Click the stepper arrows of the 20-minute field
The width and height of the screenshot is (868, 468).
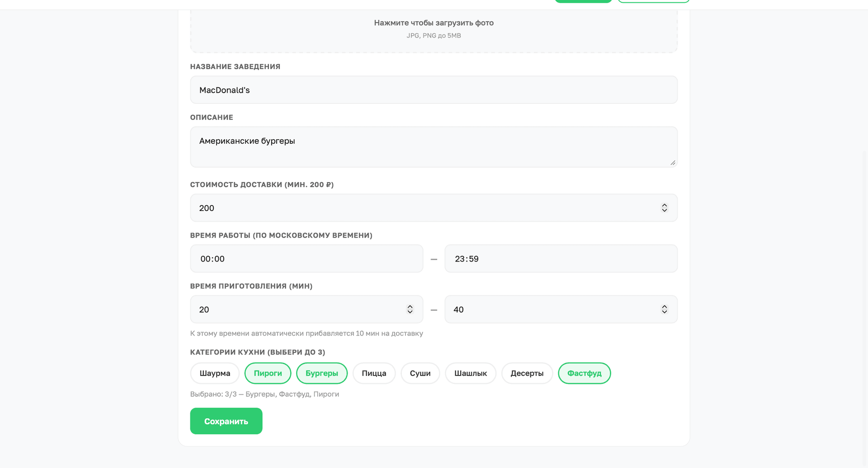pyautogui.click(x=410, y=309)
